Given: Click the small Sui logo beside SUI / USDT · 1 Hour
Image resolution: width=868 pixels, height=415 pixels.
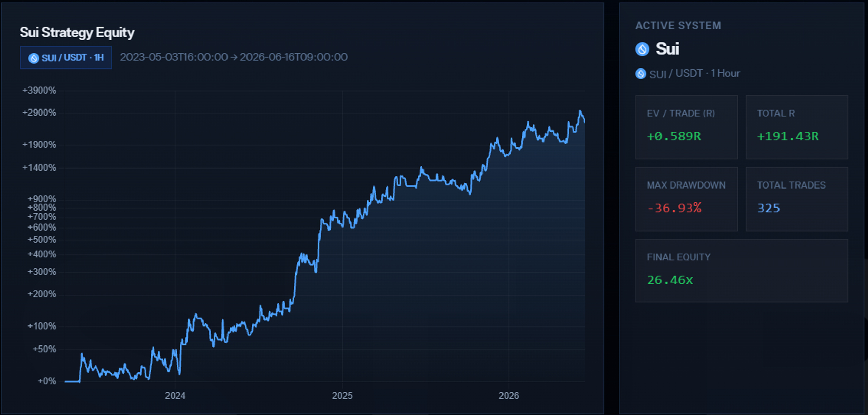Looking at the screenshot, I should pos(640,74).
